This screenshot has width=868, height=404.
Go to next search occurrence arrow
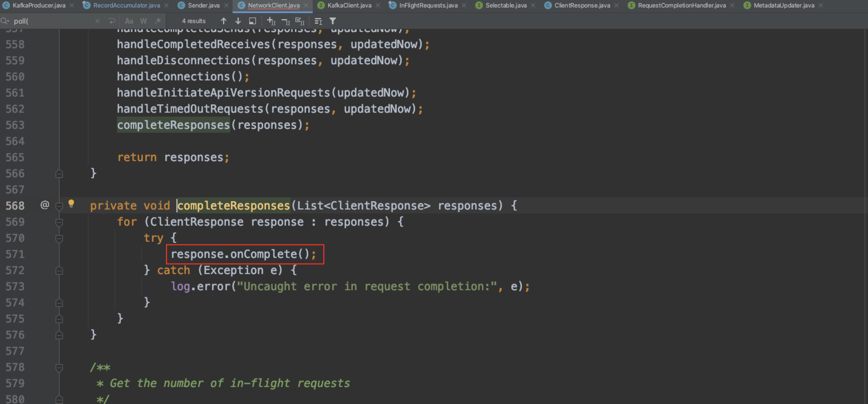point(238,21)
